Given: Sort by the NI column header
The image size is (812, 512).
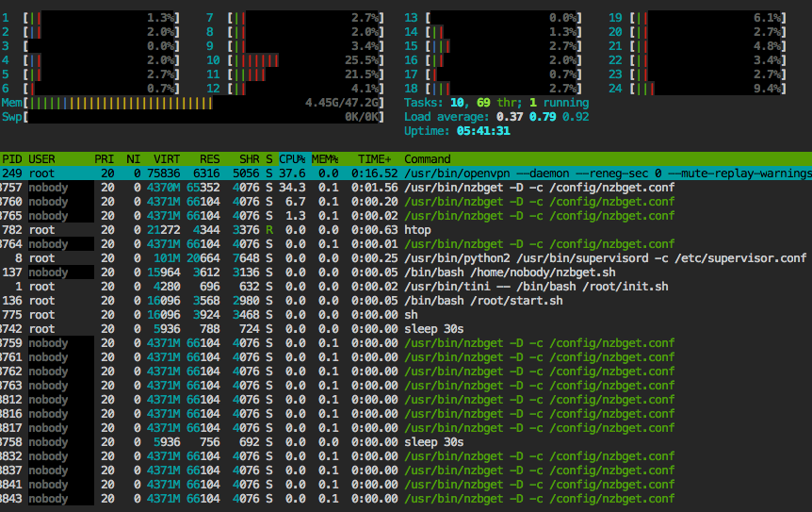Looking at the screenshot, I should [133, 159].
